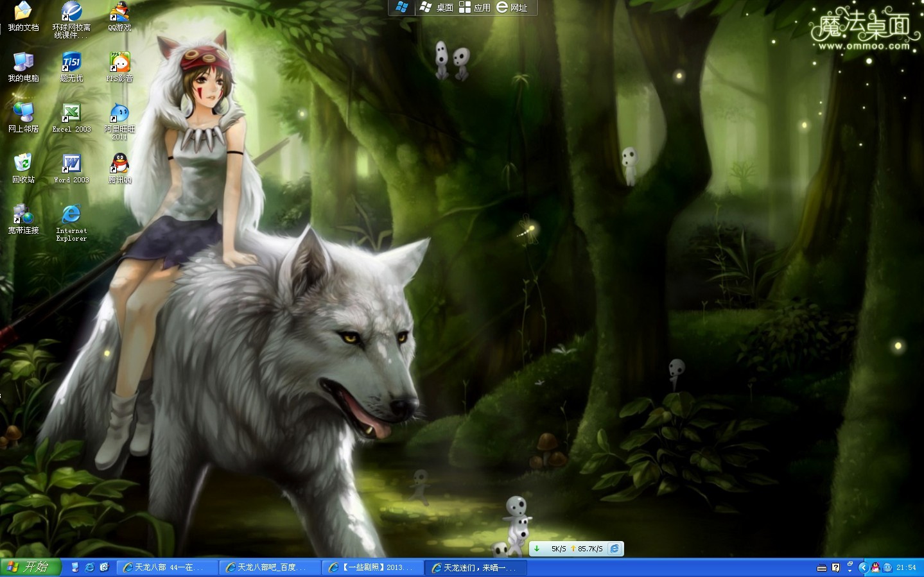Click the language bar restore icon
The height and width of the screenshot is (577, 924).
(850, 564)
